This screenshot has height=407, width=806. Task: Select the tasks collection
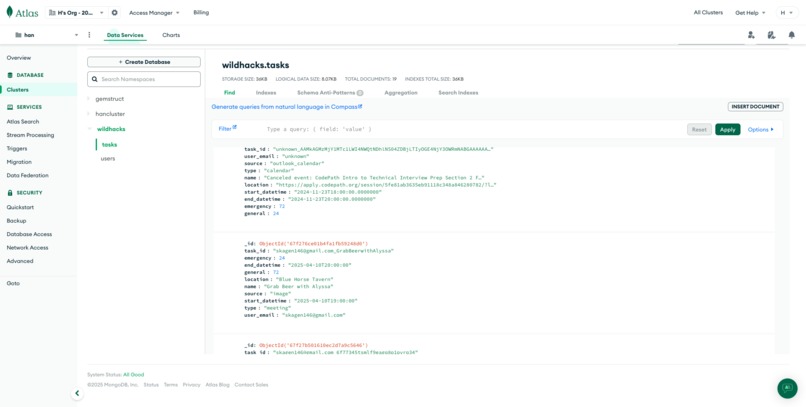109,144
